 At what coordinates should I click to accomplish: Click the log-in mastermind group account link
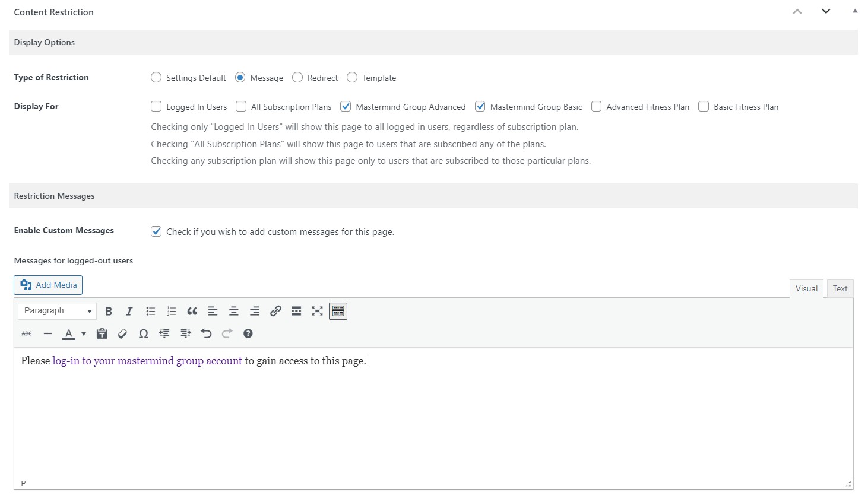click(x=147, y=361)
